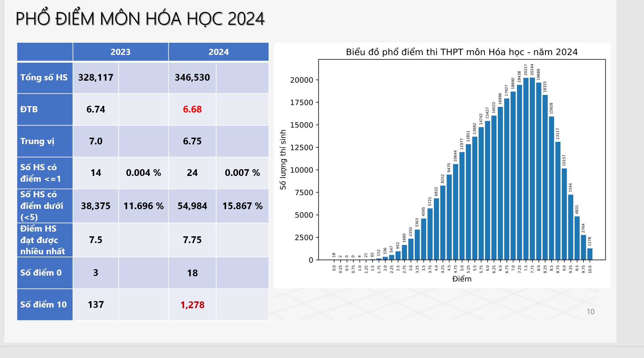
Task: Select the mode score 7.5 cell
Action: pyautogui.click(x=96, y=240)
